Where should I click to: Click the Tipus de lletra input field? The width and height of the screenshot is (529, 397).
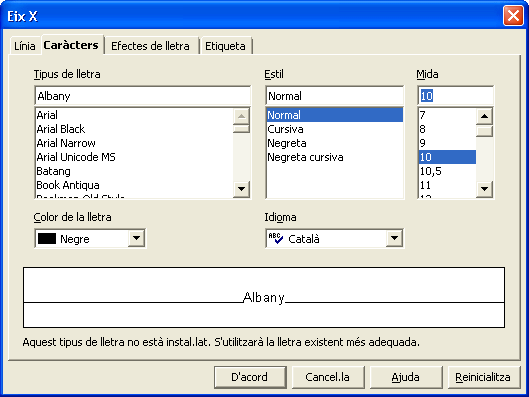[142, 96]
